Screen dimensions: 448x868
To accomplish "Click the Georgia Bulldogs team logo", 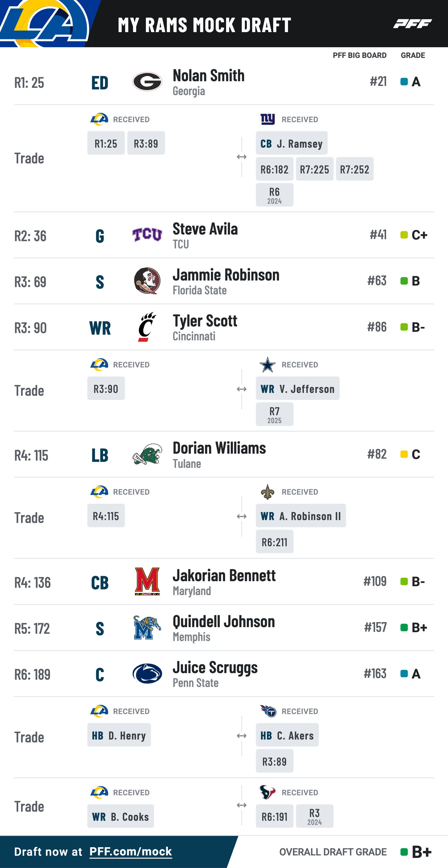I will tap(147, 82).
